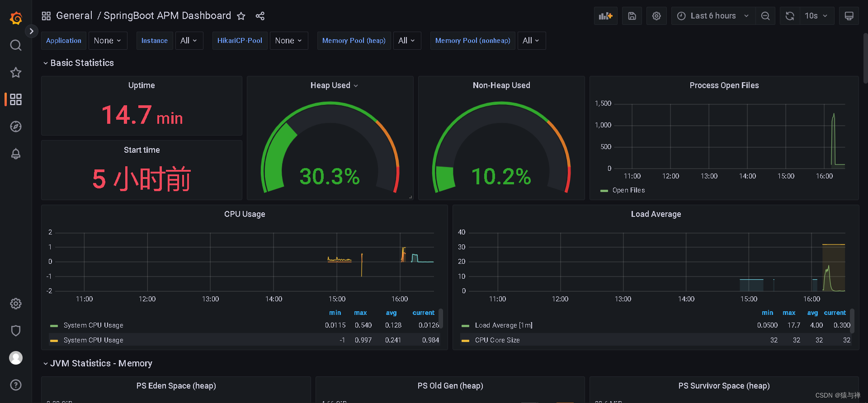Viewport: 868px width, 403px height.
Task: Click the dashboard grid icon beside General
Action: (46, 16)
